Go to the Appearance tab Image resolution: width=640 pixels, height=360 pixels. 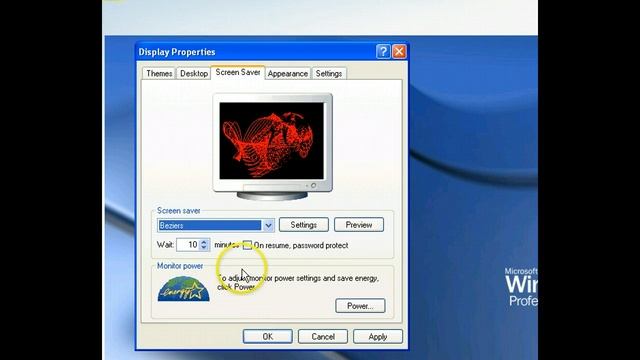(x=288, y=73)
